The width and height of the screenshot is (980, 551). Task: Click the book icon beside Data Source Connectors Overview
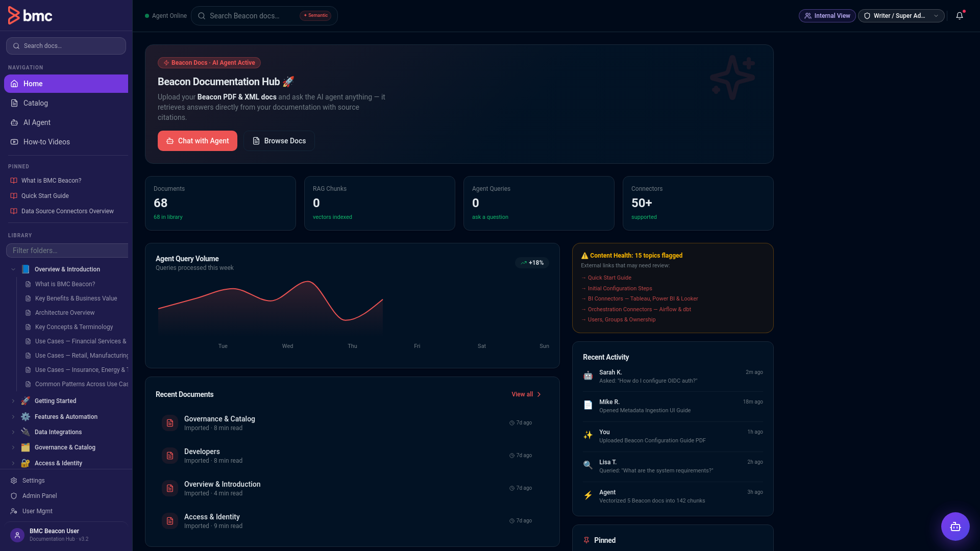pyautogui.click(x=14, y=211)
